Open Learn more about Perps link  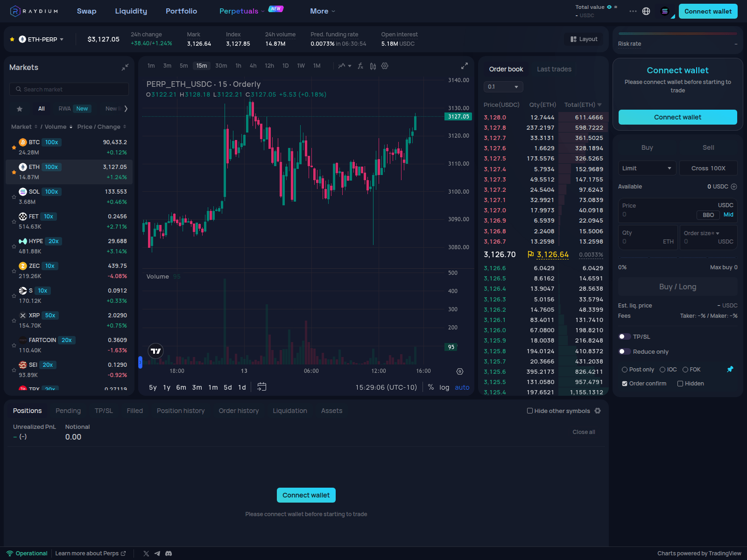click(x=91, y=553)
